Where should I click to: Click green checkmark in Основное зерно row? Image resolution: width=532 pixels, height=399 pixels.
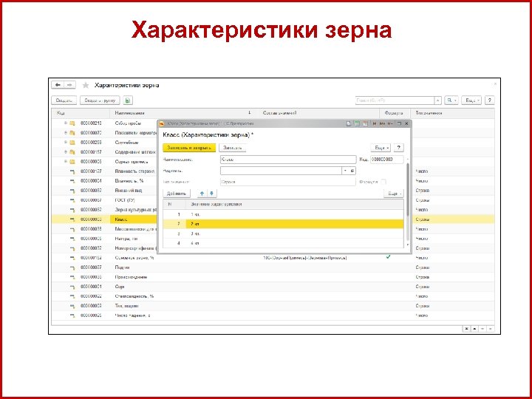tap(388, 257)
